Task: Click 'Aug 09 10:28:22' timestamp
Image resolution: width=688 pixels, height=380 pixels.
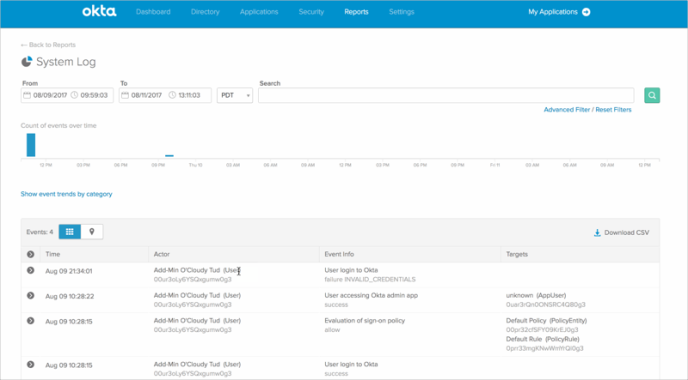Action: point(70,296)
